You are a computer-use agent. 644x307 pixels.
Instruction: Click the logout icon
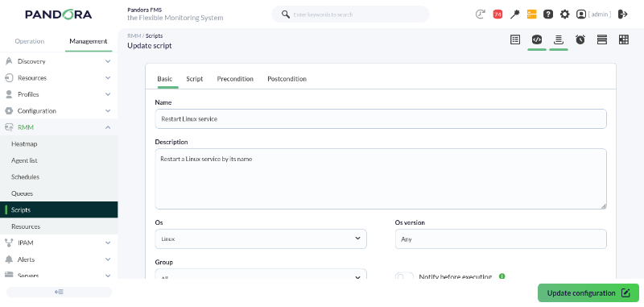(623, 15)
